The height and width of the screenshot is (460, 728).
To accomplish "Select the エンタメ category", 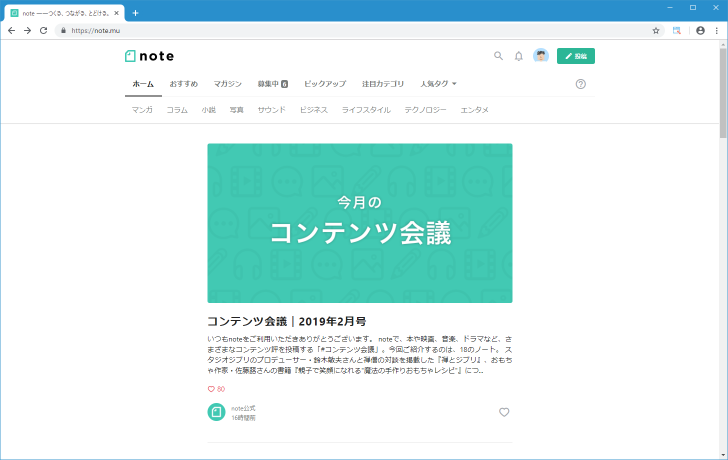I will 474,110.
